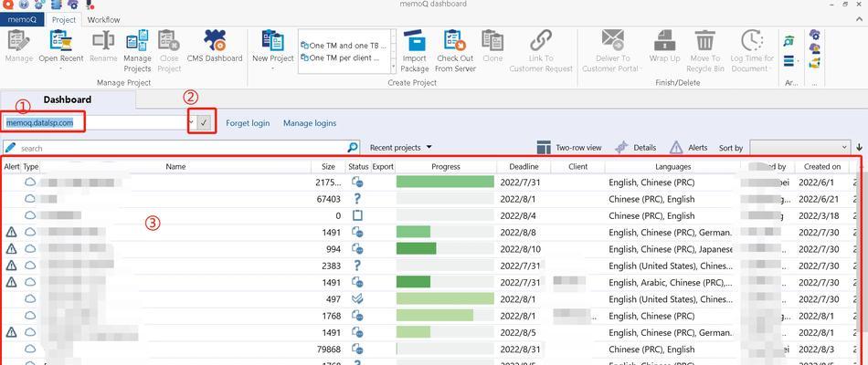Toggle the Alerts filter button
The height and width of the screenshot is (365, 868).
[689, 148]
